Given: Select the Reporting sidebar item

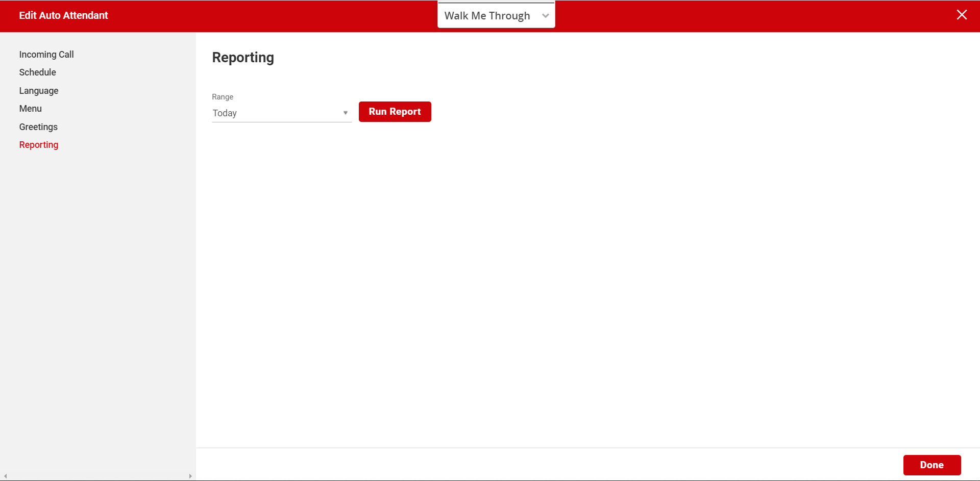Looking at the screenshot, I should tap(39, 144).
